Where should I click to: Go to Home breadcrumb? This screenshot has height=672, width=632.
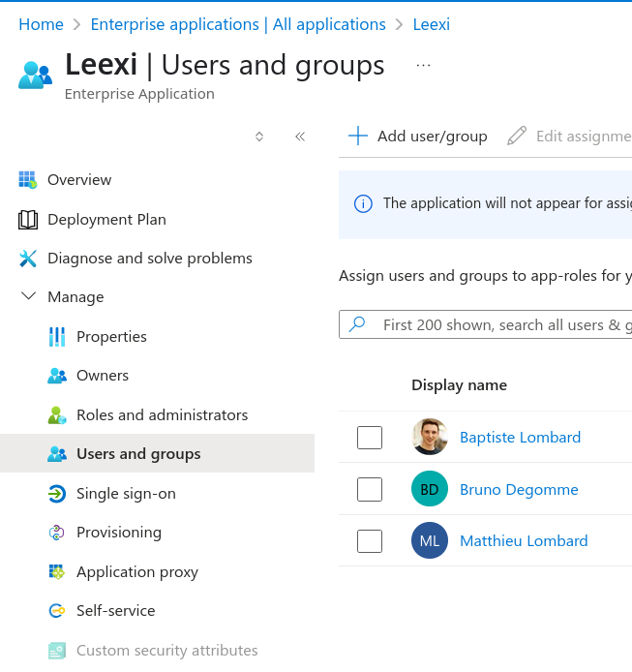point(42,24)
